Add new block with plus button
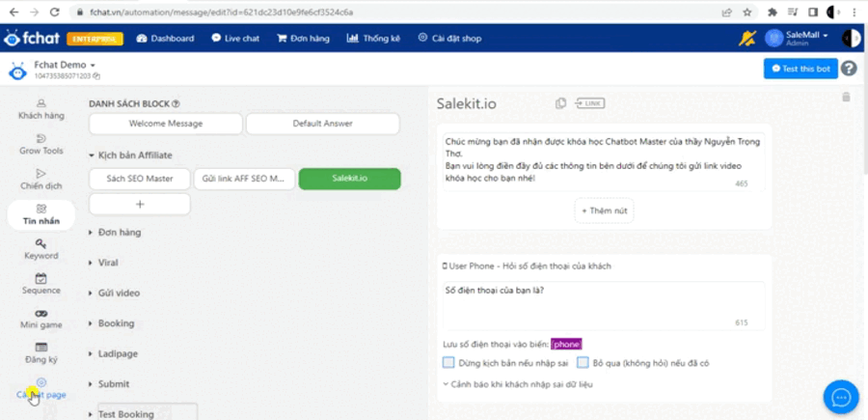The height and width of the screenshot is (420, 868). point(140,205)
